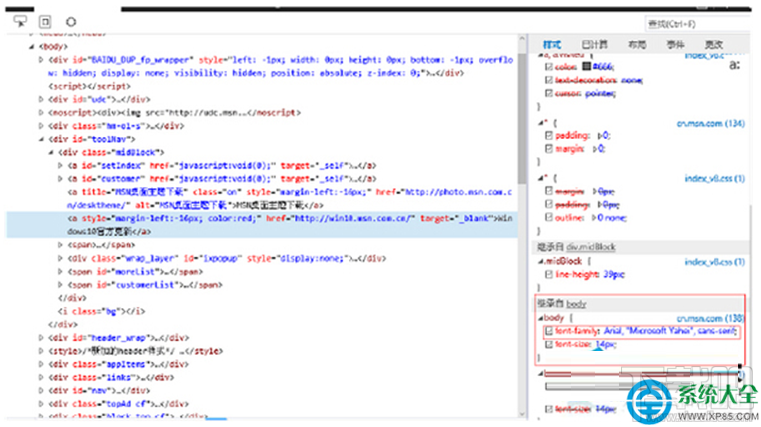Image resolution: width=761 pixels, height=427 pixels.
Task: Toggle the cursor: pointer checkbox
Action: point(549,92)
